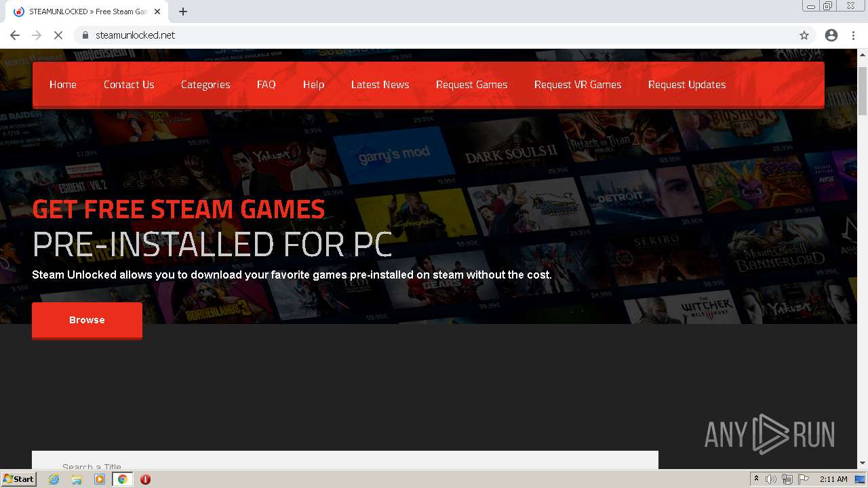868x488 pixels.
Task: Open Request Games page
Action: [x=472, y=85]
